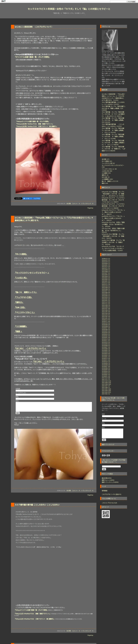The width and height of the screenshot is (138, 644).
Task: Open the blog title header link
Action: [x=69, y=9]
